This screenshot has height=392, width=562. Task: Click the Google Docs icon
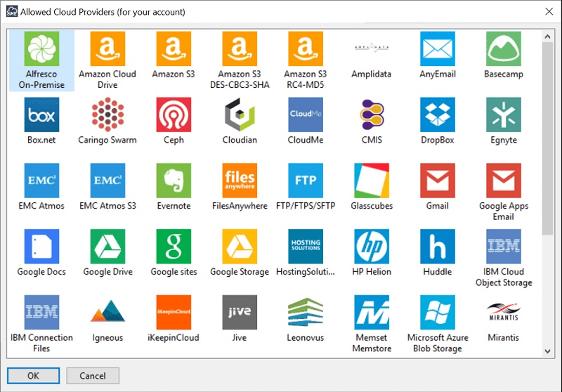point(41,247)
